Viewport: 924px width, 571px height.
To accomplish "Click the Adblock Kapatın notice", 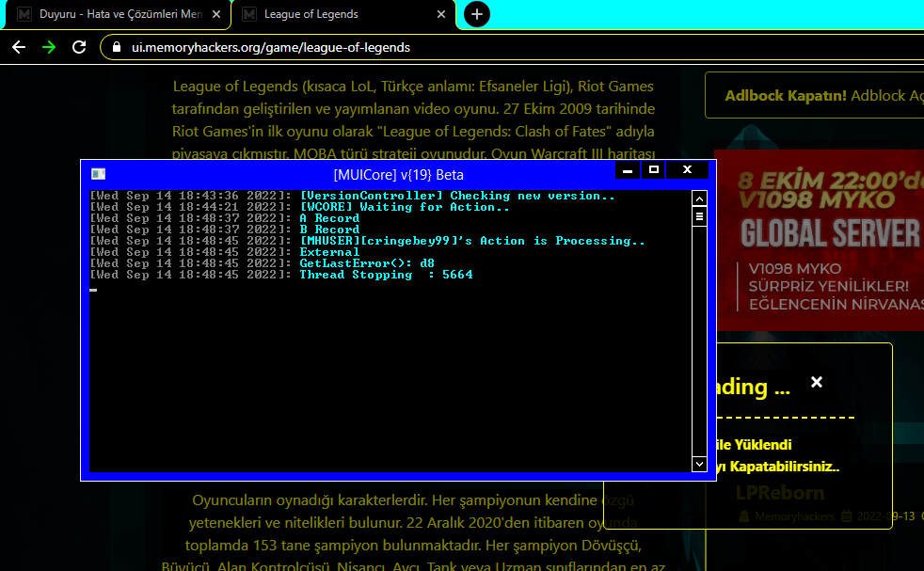I will click(x=815, y=95).
